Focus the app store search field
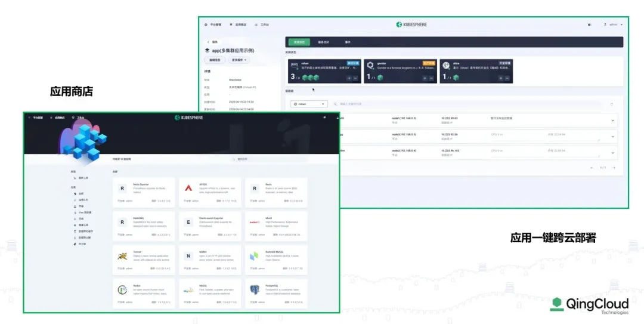644x324 pixels. pos(269,159)
